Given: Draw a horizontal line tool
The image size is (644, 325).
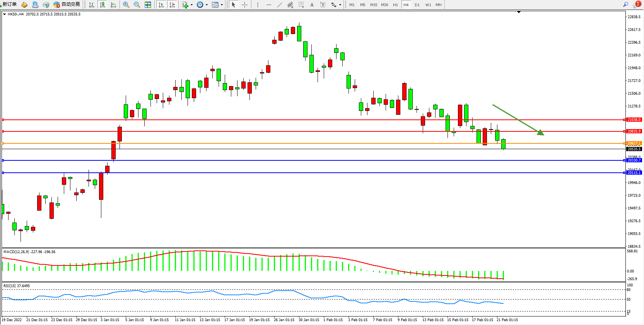Looking at the screenshot, I should pyautogui.click(x=268, y=5).
